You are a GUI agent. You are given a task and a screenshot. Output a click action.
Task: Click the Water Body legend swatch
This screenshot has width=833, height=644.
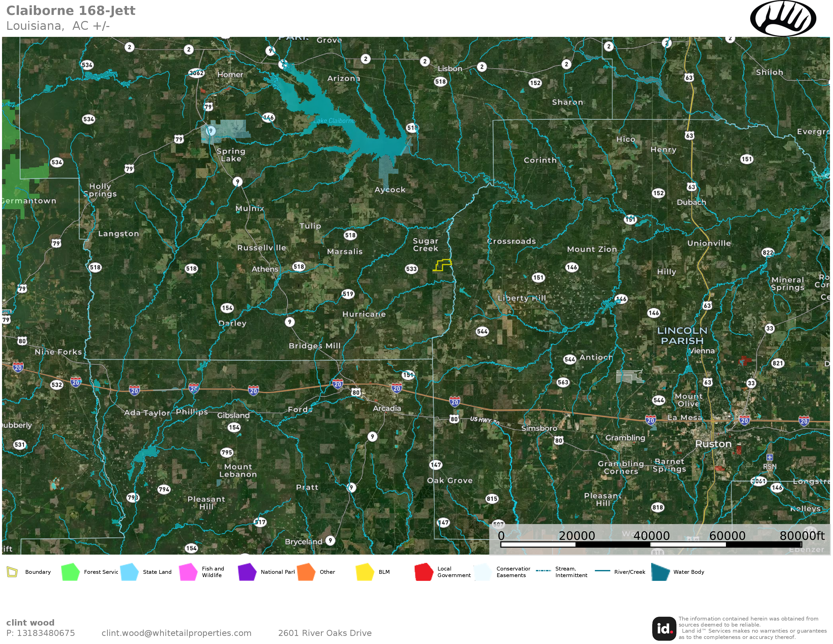click(x=660, y=572)
